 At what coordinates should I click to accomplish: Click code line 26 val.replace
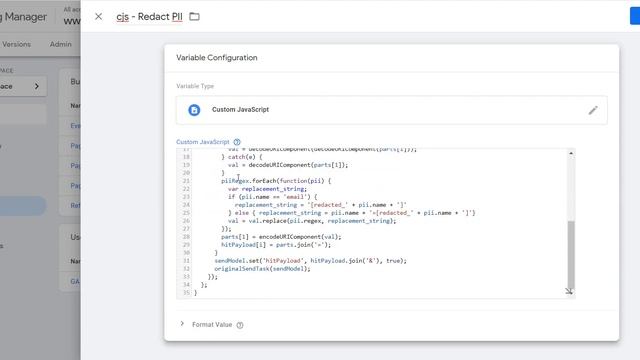(x=312, y=221)
